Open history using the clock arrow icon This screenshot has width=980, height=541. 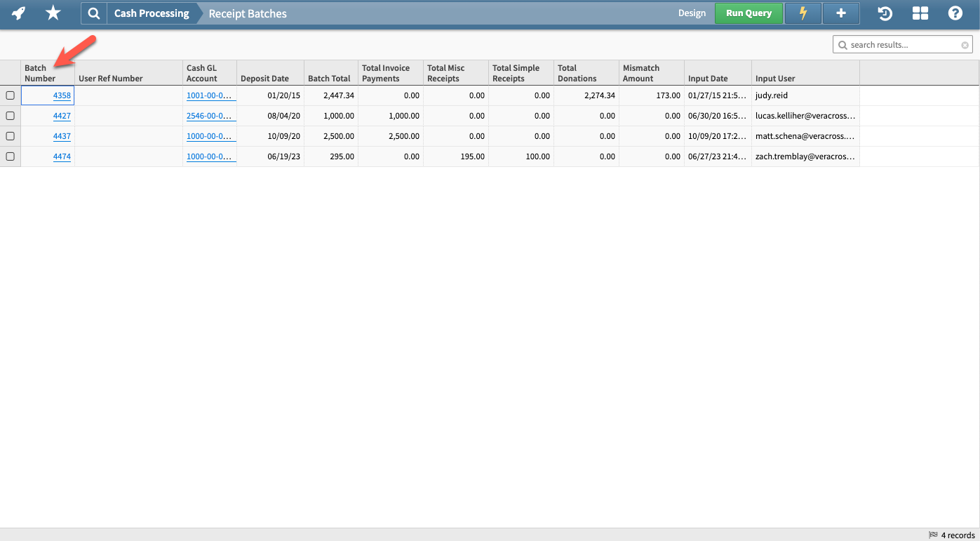885,13
